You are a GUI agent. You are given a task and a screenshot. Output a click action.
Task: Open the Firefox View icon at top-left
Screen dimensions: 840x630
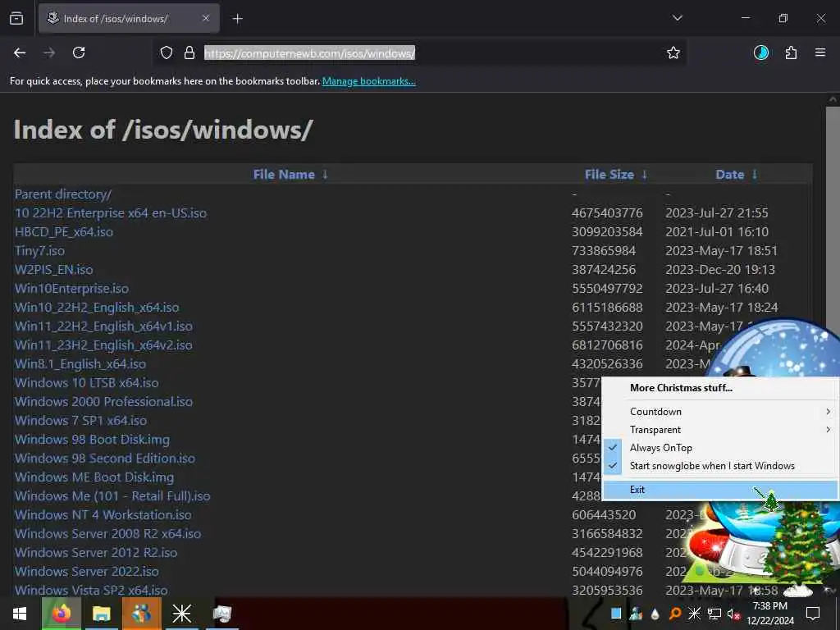click(16, 18)
